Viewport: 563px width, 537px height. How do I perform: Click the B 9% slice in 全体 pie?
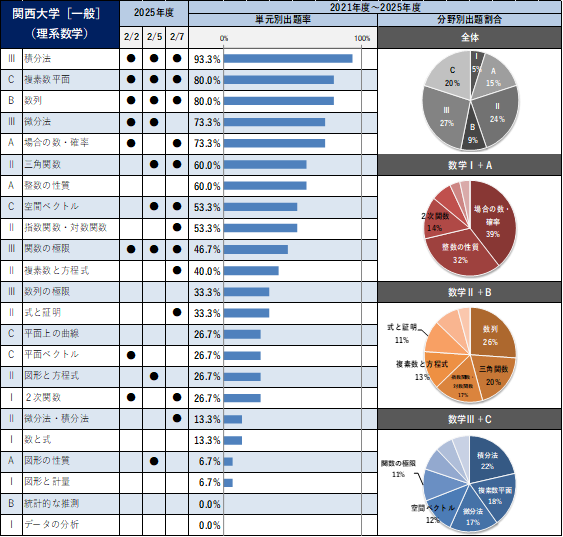click(473, 133)
